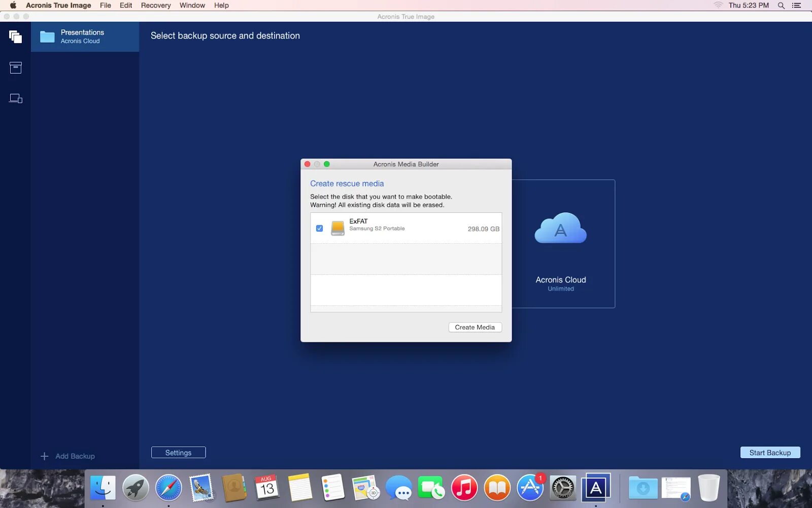Open Calendar from the Dock
This screenshot has width=812, height=508.
267,488
